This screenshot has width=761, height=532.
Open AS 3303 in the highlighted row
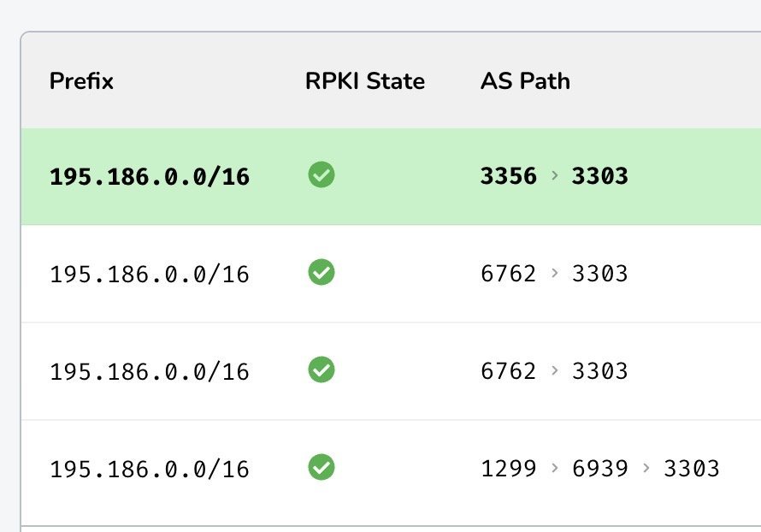pos(600,175)
